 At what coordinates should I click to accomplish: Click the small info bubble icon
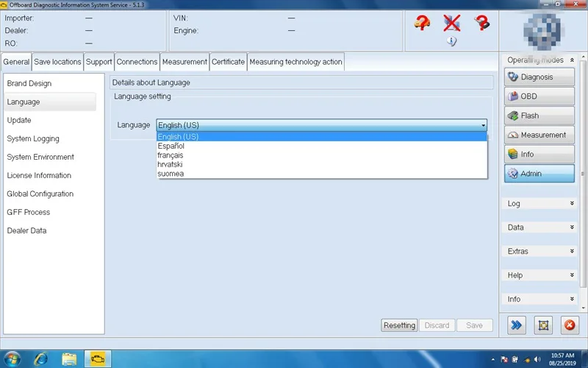tap(451, 41)
